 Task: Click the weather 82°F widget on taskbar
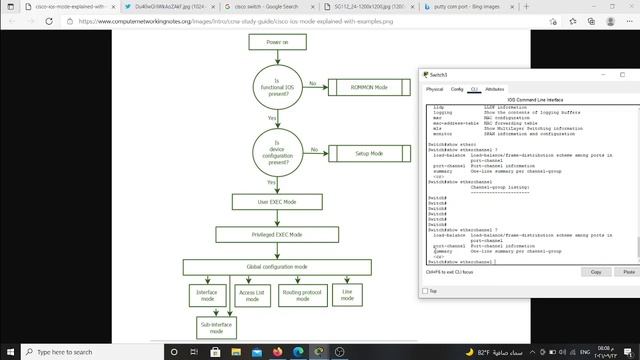[x=494, y=352]
